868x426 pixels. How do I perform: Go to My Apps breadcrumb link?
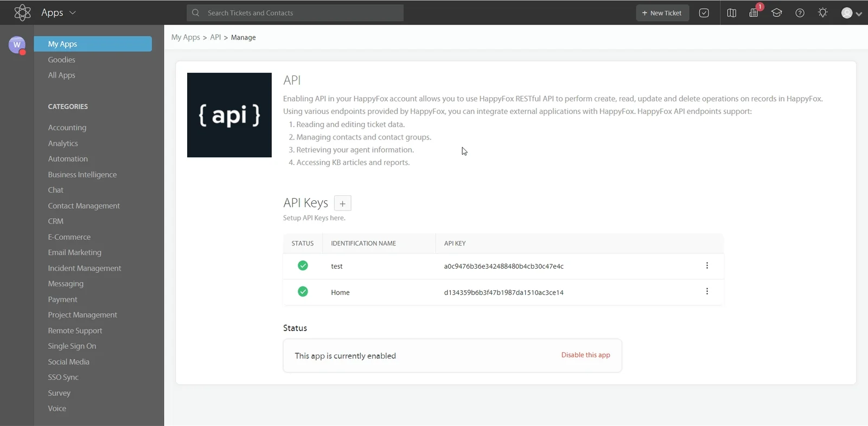tap(186, 37)
